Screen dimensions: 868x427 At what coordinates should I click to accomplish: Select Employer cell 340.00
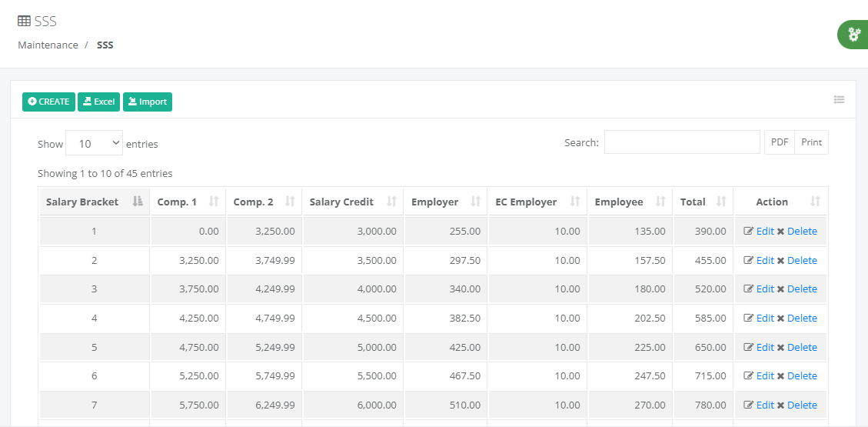pyautogui.click(x=446, y=289)
